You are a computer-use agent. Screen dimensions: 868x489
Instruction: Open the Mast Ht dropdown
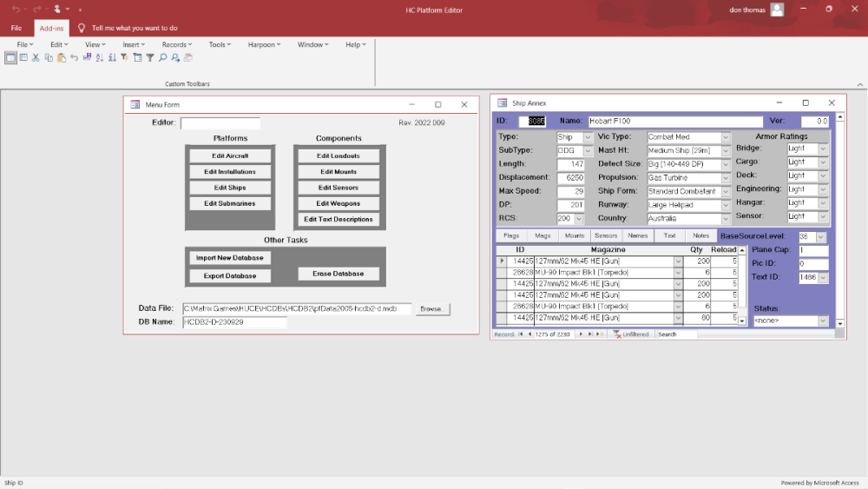coord(726,150)
